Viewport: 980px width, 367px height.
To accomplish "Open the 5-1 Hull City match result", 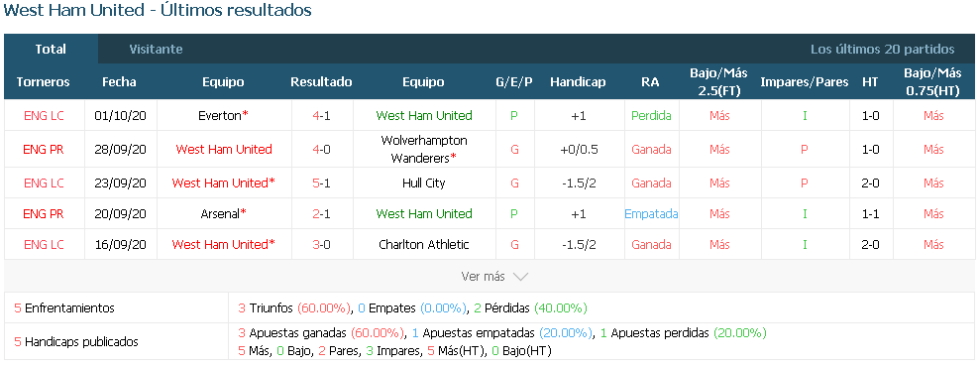I will (321, 183).
